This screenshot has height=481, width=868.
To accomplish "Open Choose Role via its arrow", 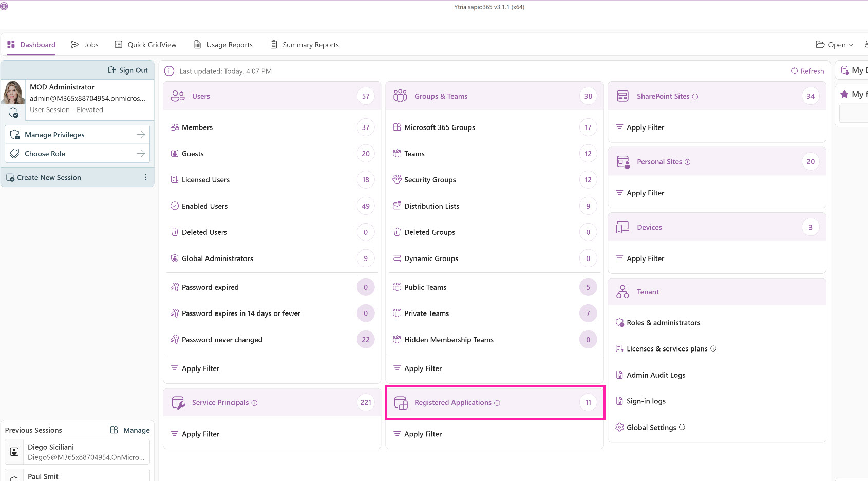I will [x=141, y=154].
